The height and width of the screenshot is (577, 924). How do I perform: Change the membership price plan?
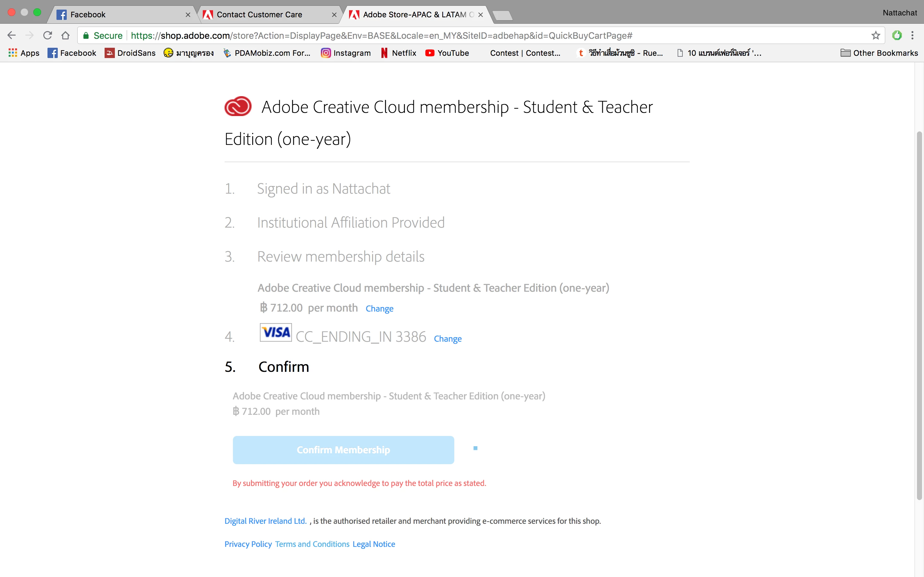tap(379, 308)
